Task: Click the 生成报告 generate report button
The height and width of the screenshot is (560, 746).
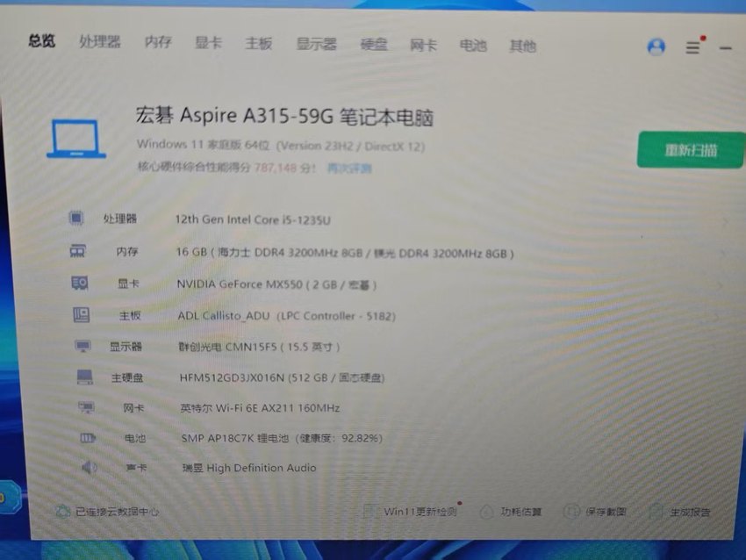Action: click(691, 513)
